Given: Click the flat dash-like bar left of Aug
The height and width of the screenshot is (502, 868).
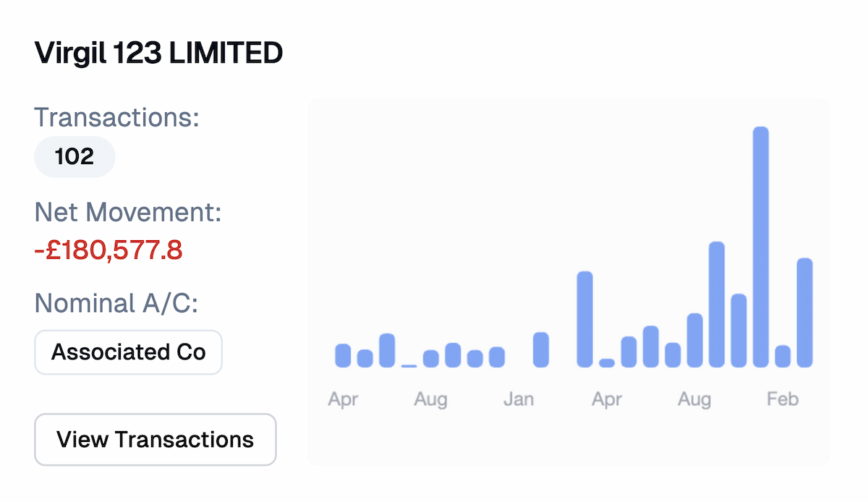Looking at the screenshot, I should (x=409, y=366).
